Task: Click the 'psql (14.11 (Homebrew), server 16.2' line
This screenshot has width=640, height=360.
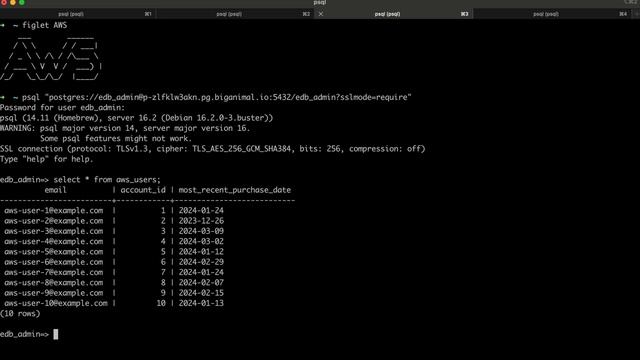Action: [x=136, y=118]
